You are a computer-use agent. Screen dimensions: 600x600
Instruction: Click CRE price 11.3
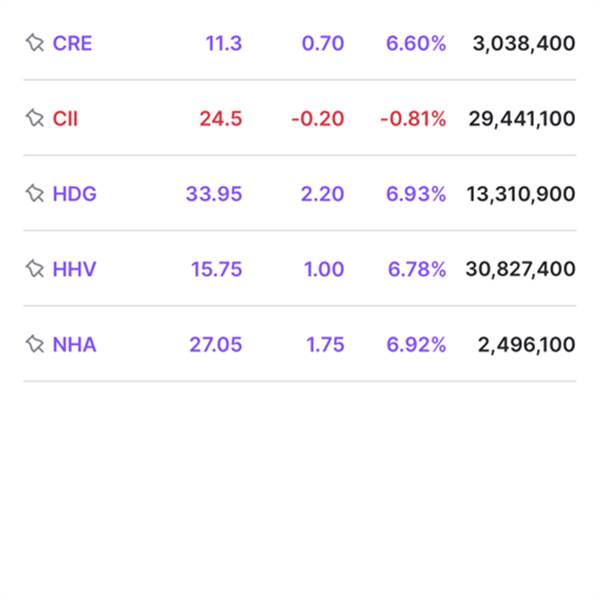pos(223,43)
